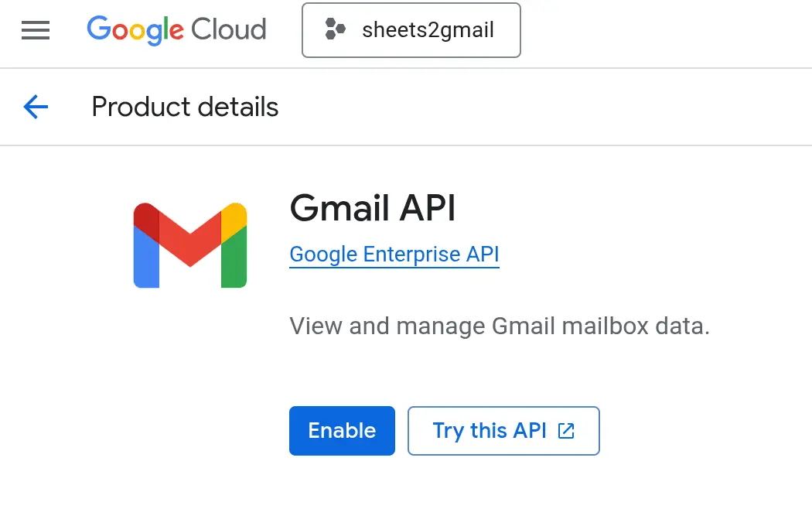Image resolution: width=812 pixels, height=509 pixels.
Task: Click the yellow corner of the Gmail logo
Action: pyautogui.click(x=234, y=218)
